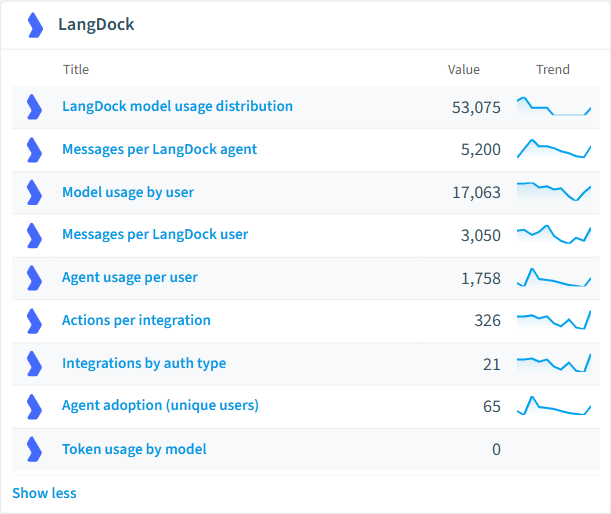Click icon beside Agent usage per user
611x514 pixels.
click(x=34, y=278)
